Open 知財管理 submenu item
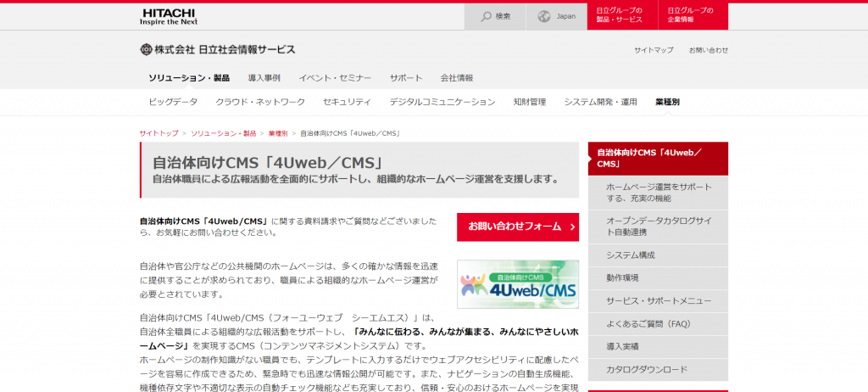Image resolution: width=868 pixels, height=392 pixels. [x=530, y=102]
